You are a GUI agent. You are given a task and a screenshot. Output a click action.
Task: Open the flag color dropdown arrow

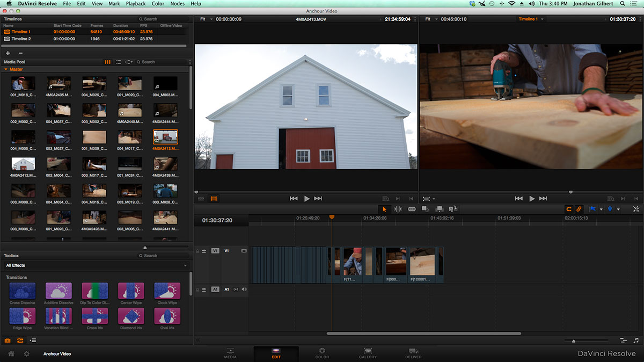click(x=601, y=209)
